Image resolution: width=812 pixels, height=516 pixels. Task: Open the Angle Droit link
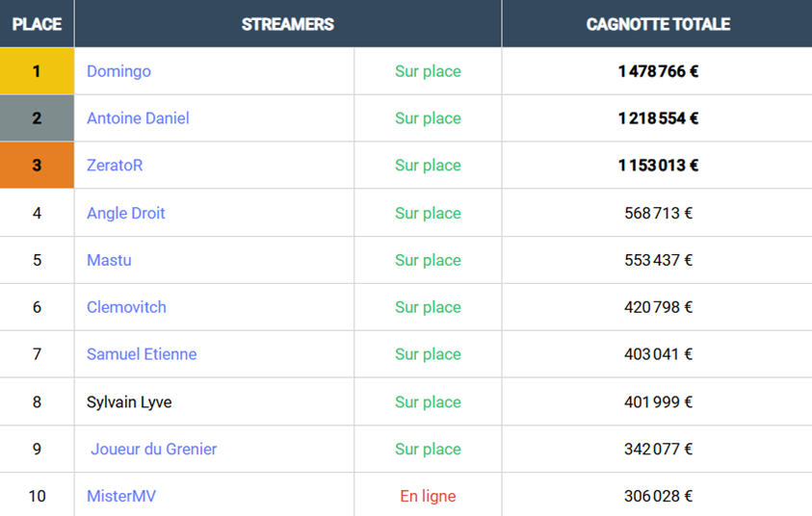pyautogui.click(x=126, y=213)
